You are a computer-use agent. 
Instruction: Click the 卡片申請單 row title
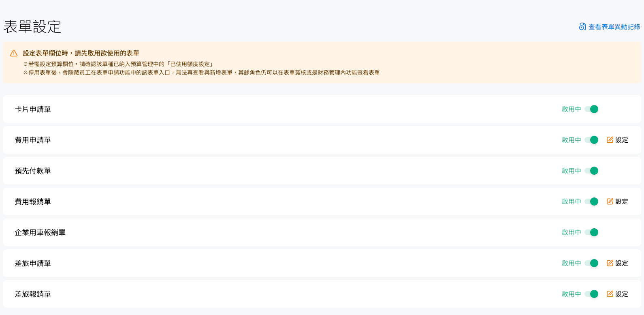tap(33, 109)
